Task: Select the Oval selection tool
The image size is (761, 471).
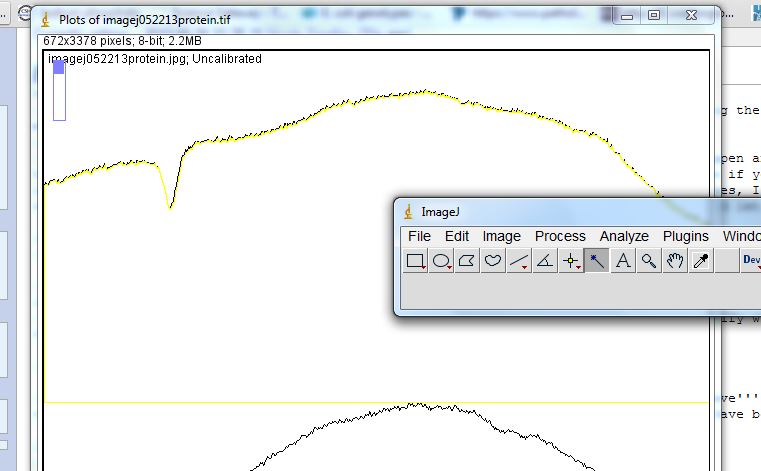Action: pos(441,262)
